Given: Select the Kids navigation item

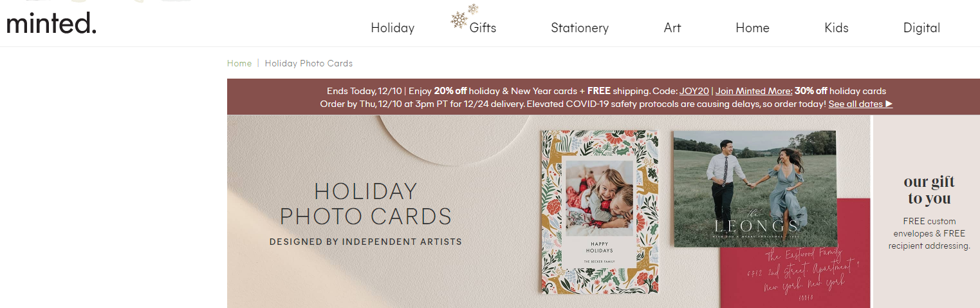Looking at the screenshot, I should pyautogui.click(x=836, y=28).
